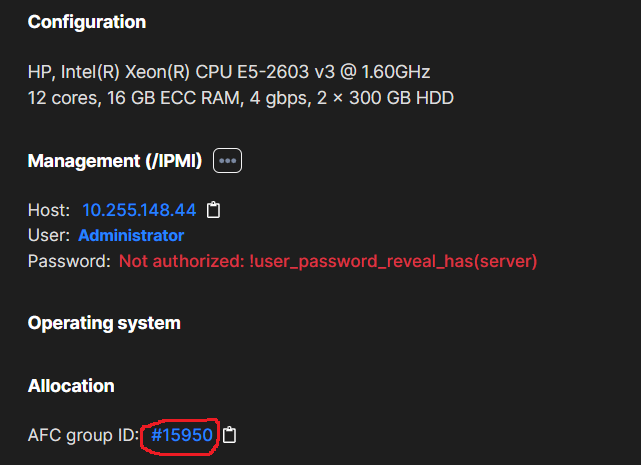641x465 pixels.
Task: Click the User: field label
Action: click(x=49, y=236)
